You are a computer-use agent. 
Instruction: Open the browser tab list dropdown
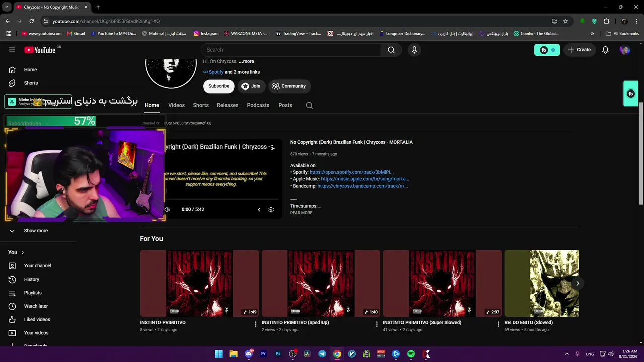click(x=7, y=7)
